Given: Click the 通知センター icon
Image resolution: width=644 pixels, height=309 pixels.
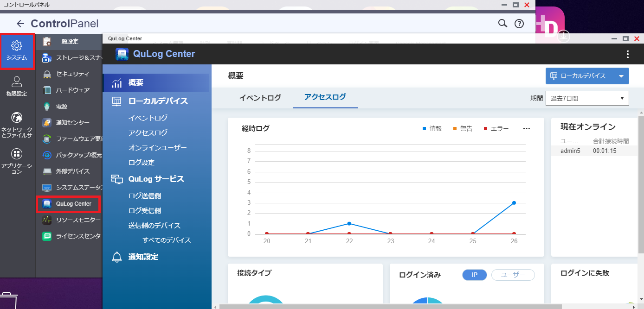Looking at the screenshot, I should coord(47,123).
